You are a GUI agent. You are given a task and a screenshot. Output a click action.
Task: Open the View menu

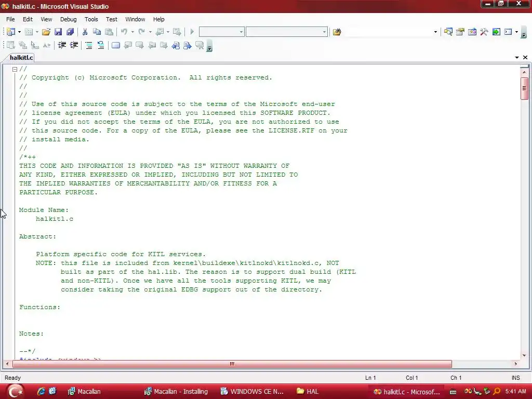46,19
